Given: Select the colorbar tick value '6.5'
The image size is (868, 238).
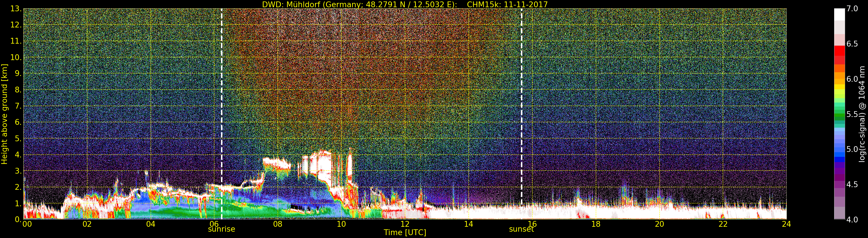Looking at the screenshot, I should 852,44.
